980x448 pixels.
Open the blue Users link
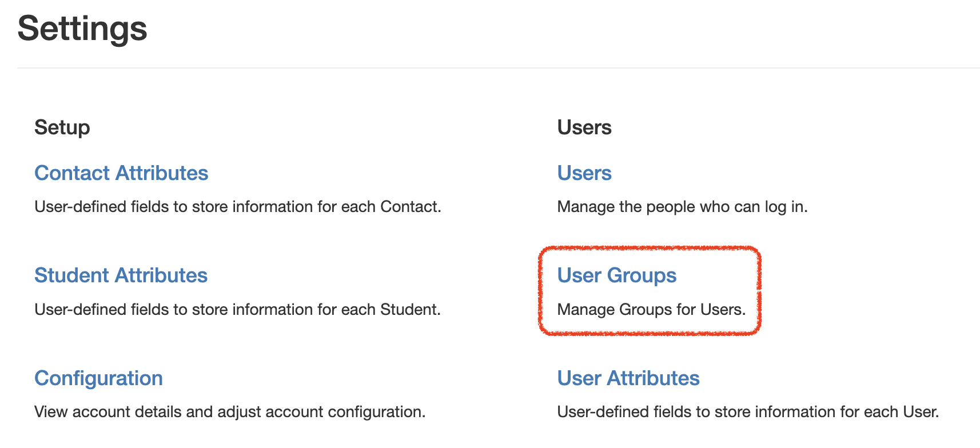point(584,173)
